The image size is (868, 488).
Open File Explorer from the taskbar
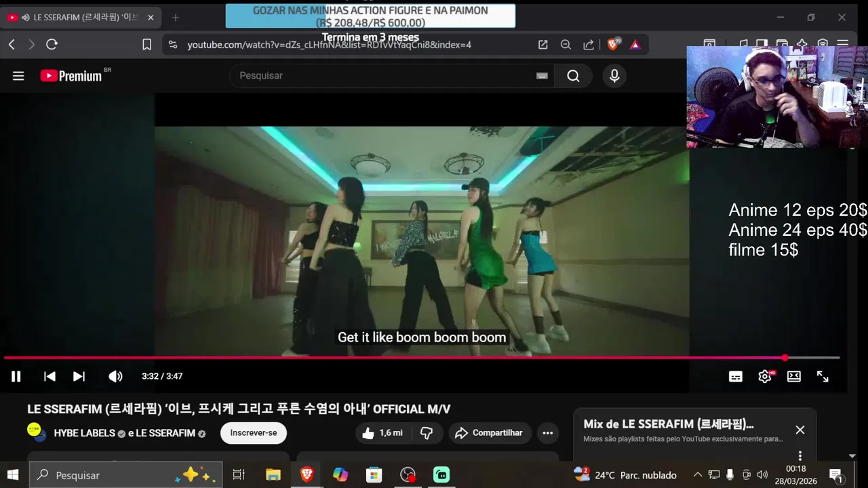pyautogui.click(x=273, y=475)
